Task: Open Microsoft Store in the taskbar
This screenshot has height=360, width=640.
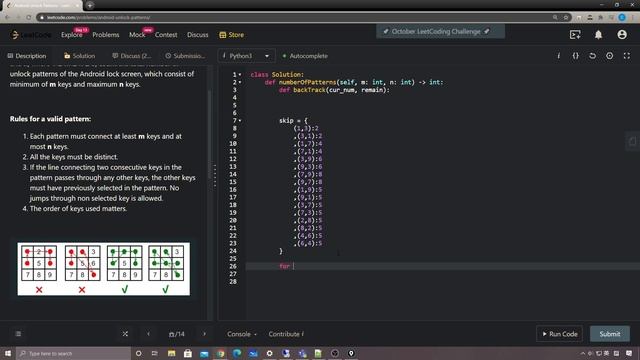Action: click(x=188, y=353)
